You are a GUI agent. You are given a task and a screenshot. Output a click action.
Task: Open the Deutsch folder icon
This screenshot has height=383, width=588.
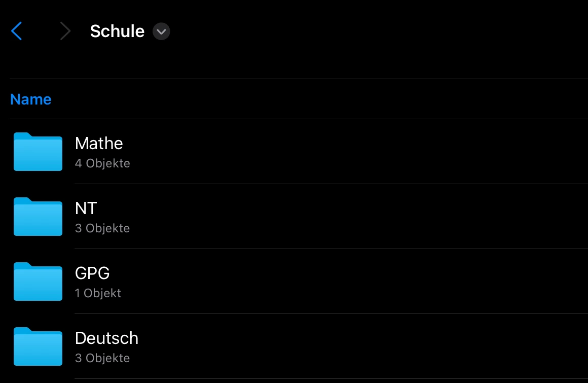pyautogui.click(x=38, y=346)
